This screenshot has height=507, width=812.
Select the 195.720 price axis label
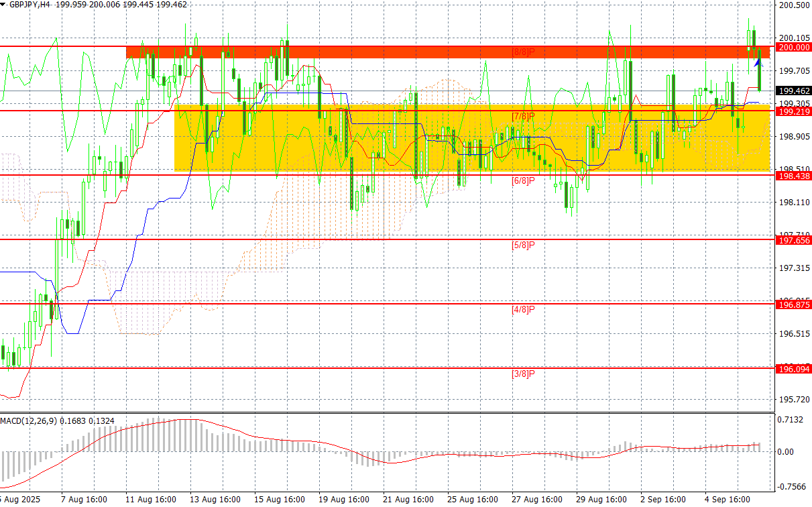point(794,400)
